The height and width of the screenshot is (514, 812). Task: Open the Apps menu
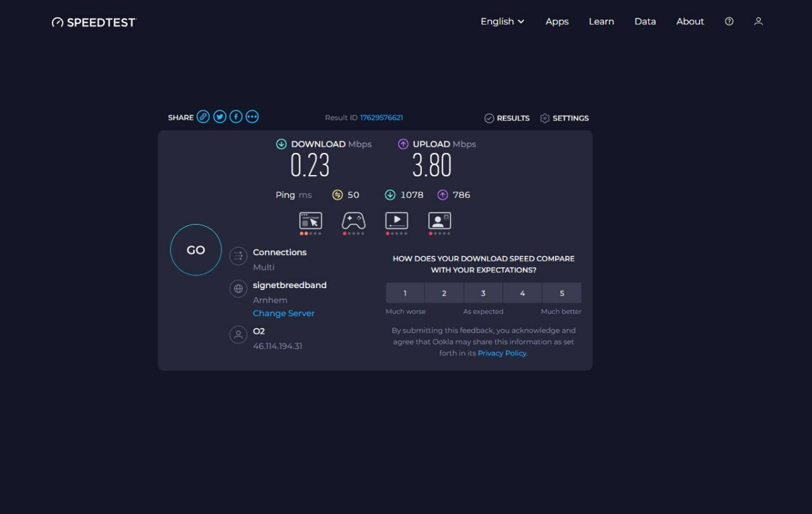click(557, 22)
